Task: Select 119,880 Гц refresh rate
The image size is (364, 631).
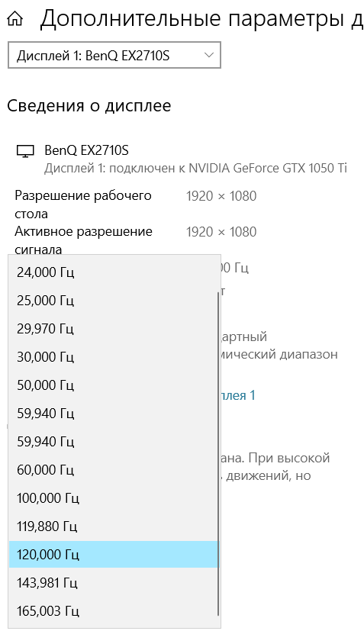Action: click(x=113, y=526)
